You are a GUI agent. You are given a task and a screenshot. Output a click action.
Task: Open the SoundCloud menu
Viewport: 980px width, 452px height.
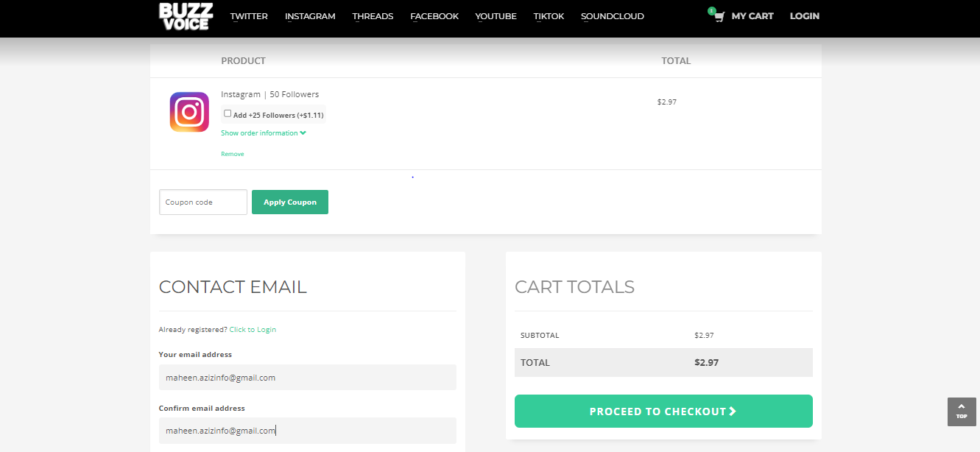tap(612, 16)
